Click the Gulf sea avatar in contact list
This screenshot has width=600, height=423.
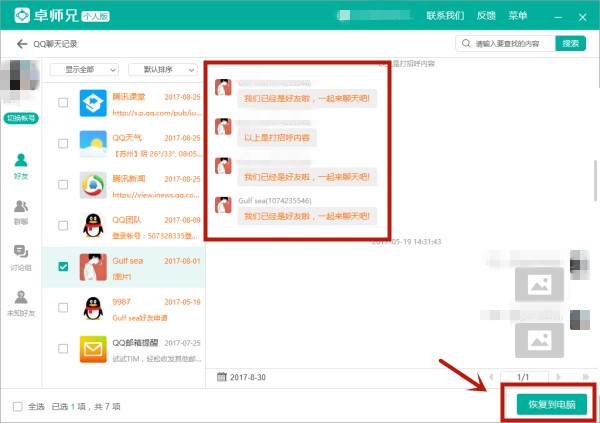tap(93, 267)
